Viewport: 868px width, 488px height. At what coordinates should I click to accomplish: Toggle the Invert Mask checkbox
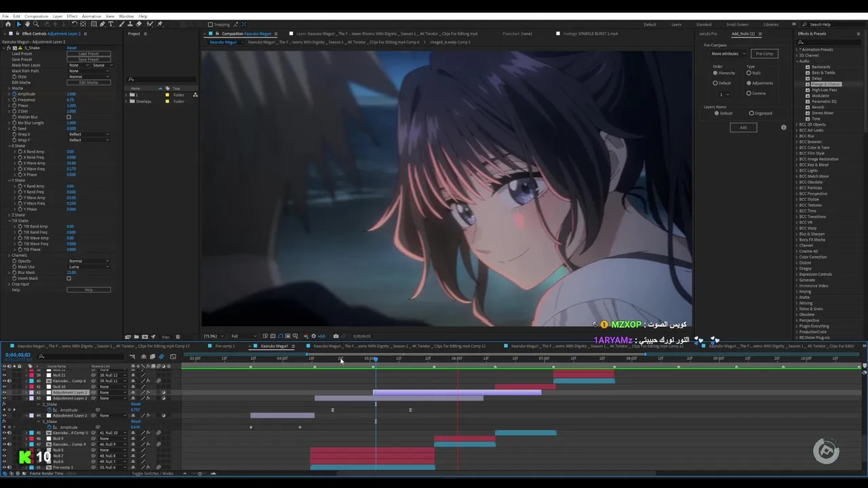(x=68, y=279)
